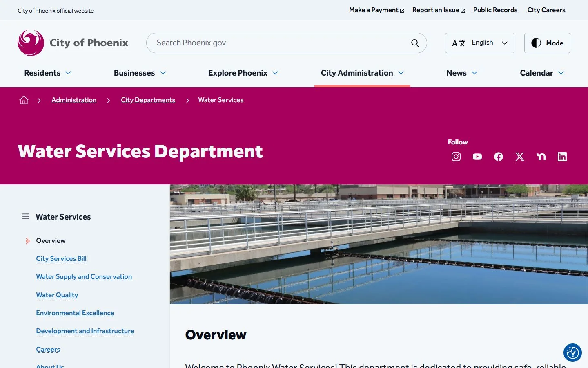Open the X (Twitter) follow icon

[520, 157]
